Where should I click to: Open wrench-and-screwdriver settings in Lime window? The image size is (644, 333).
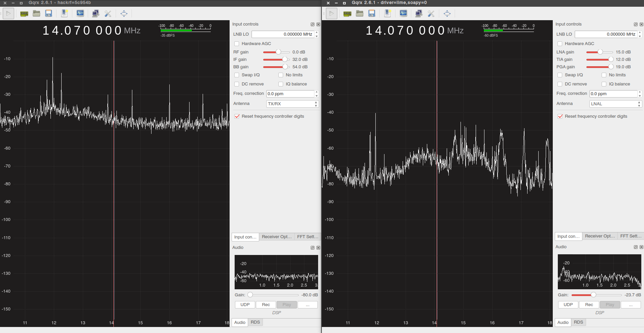[x=431, y=13]
